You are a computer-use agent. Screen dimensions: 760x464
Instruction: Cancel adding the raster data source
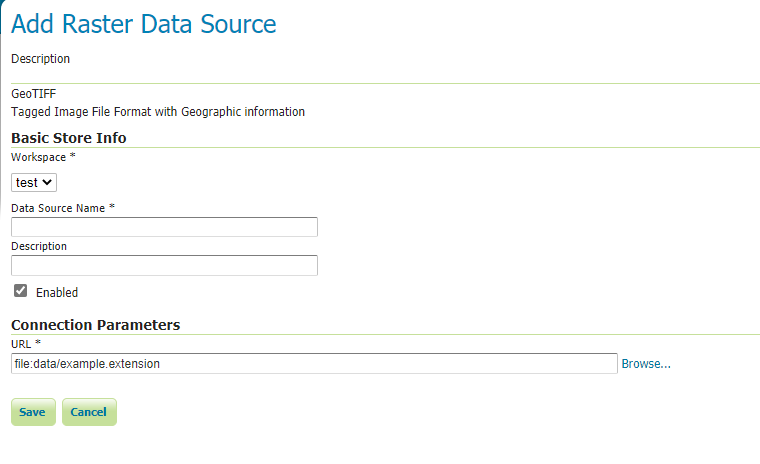point(89,412)
